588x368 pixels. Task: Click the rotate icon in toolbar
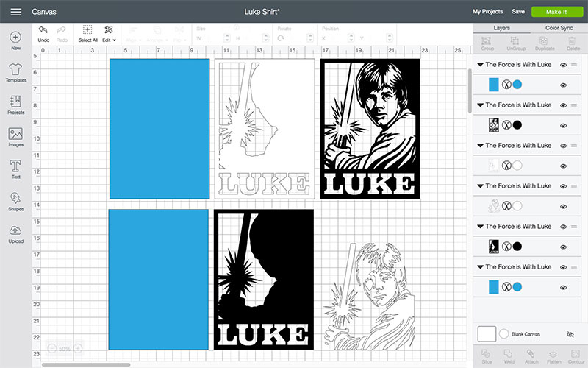point(281,38)
